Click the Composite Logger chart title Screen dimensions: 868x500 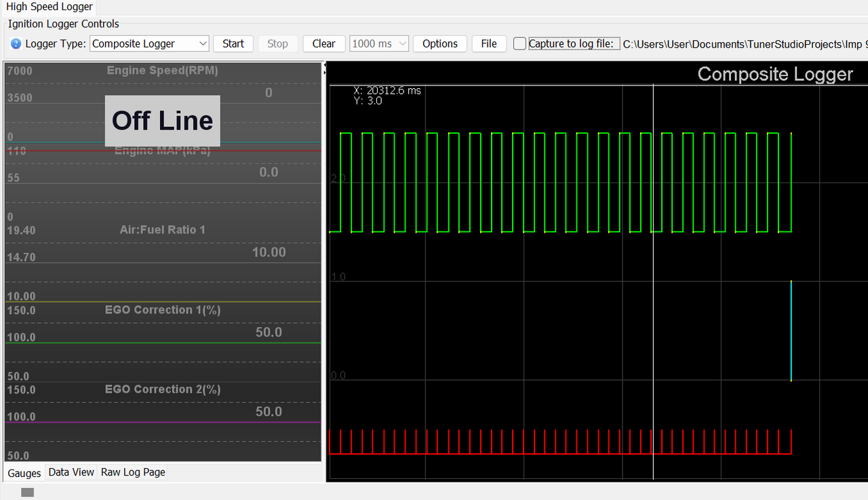coord(775,74)
